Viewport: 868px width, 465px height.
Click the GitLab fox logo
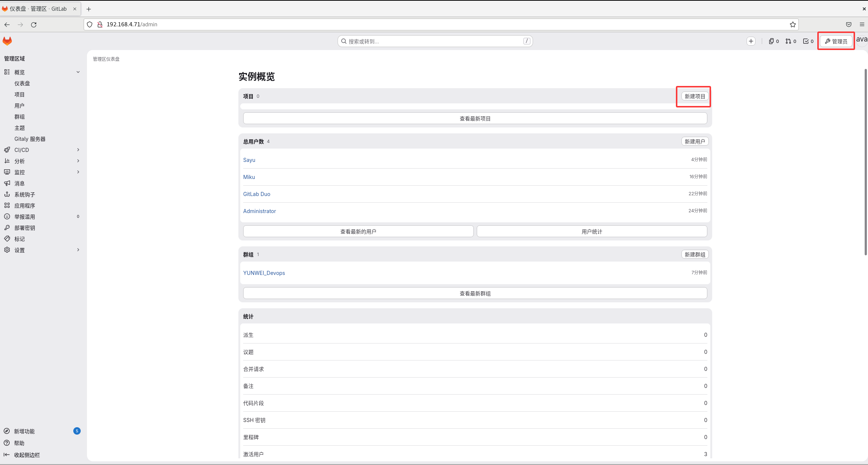click(7, 41)
